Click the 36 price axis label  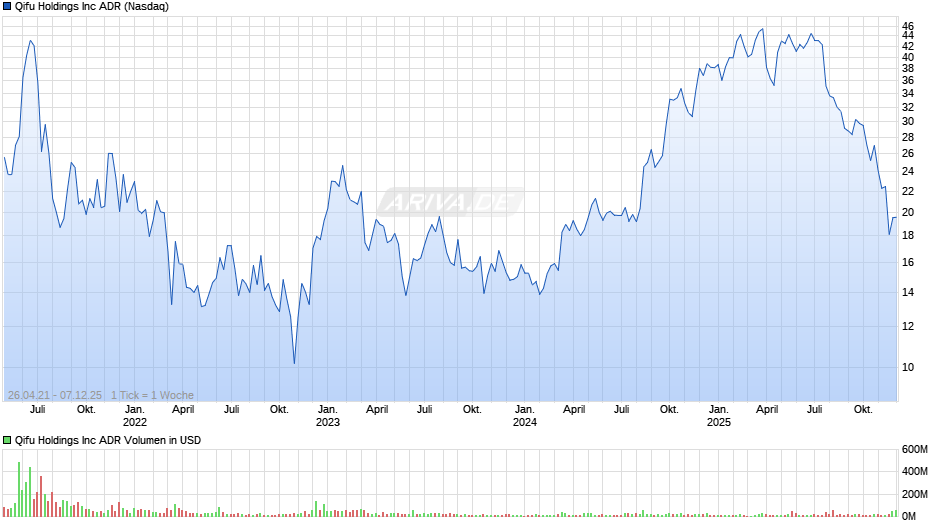(x=908, y=80)
